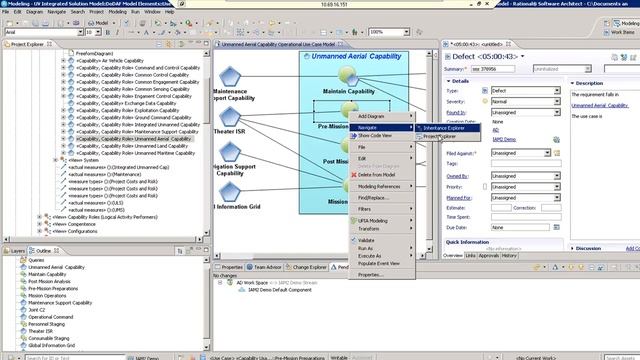Toggle bold formatting in toolbar
640x360 pixels.
(108, 32)
